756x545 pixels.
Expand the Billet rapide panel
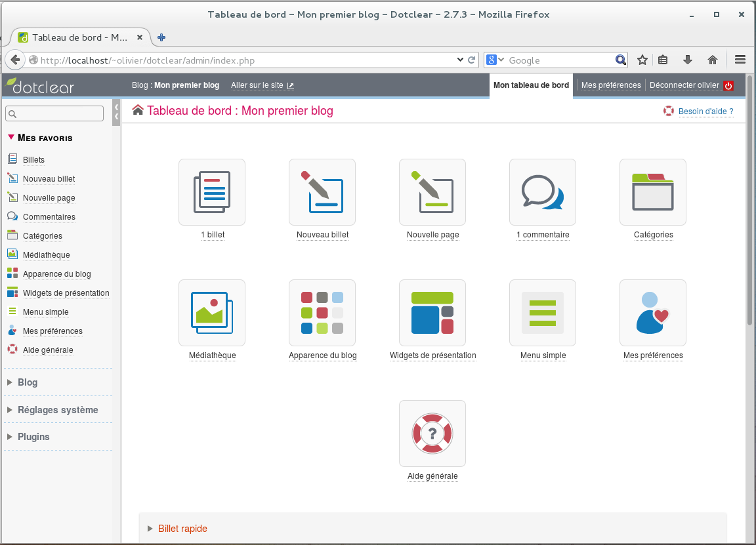[x=182, y=529]
